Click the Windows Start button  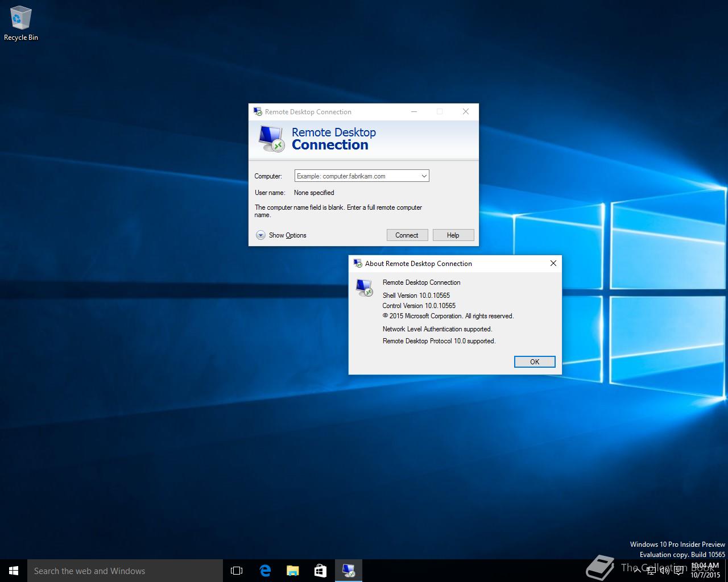[14, 571]
